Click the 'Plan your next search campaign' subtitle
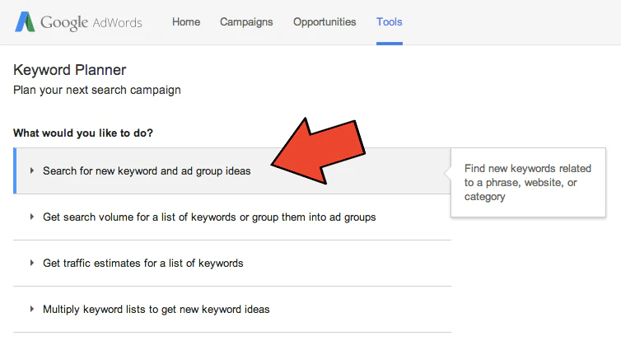Image resolution: width=621 pixels, height=364 pixels. pos(97,90)
